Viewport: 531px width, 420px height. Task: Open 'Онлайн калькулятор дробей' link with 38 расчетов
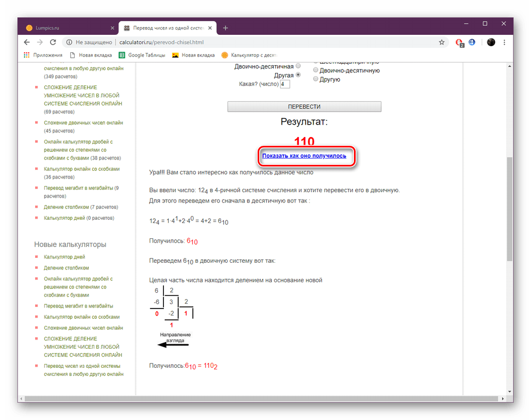(78, 150)
